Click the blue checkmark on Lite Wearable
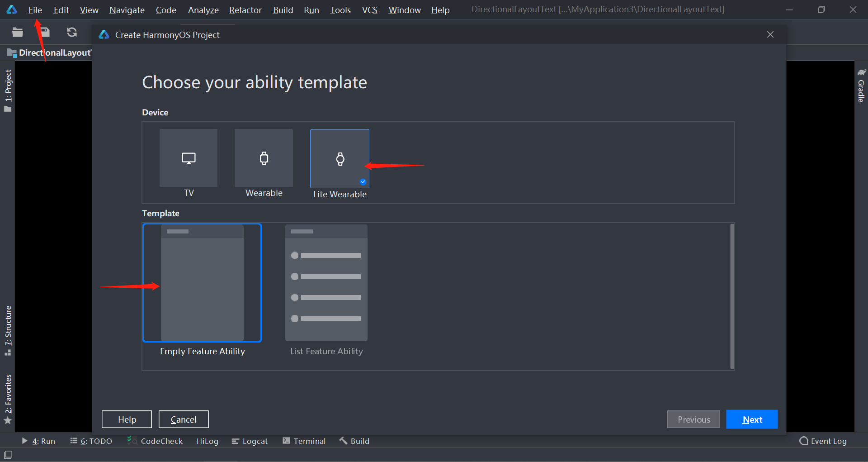 click(x=363, y=181)
